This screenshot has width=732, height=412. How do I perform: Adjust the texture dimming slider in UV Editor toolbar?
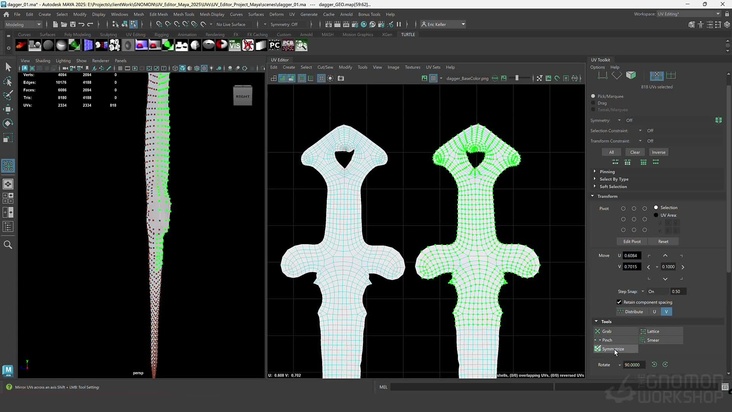click(517, 78)
